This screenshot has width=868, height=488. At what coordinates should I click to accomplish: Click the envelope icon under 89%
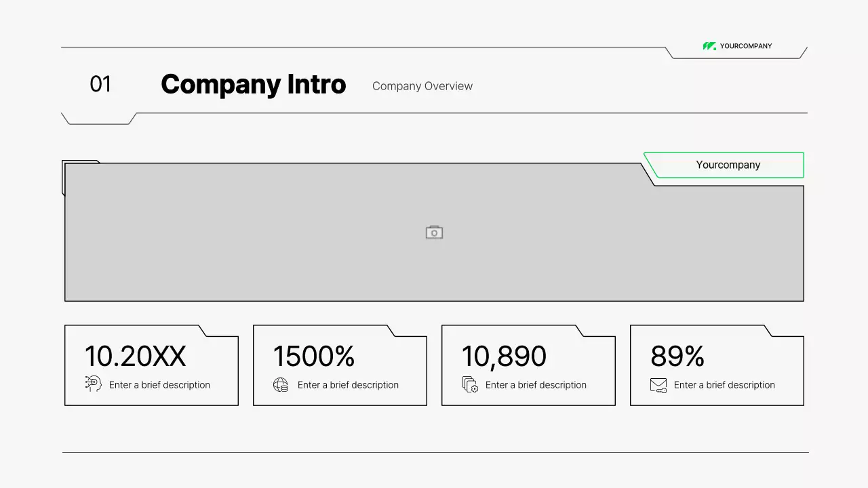pyautogui.click(x=658, y=385)
